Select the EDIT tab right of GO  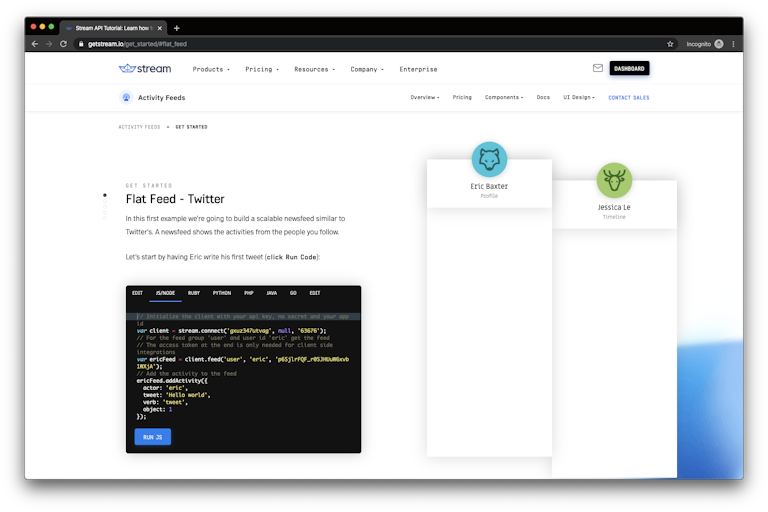314,293
